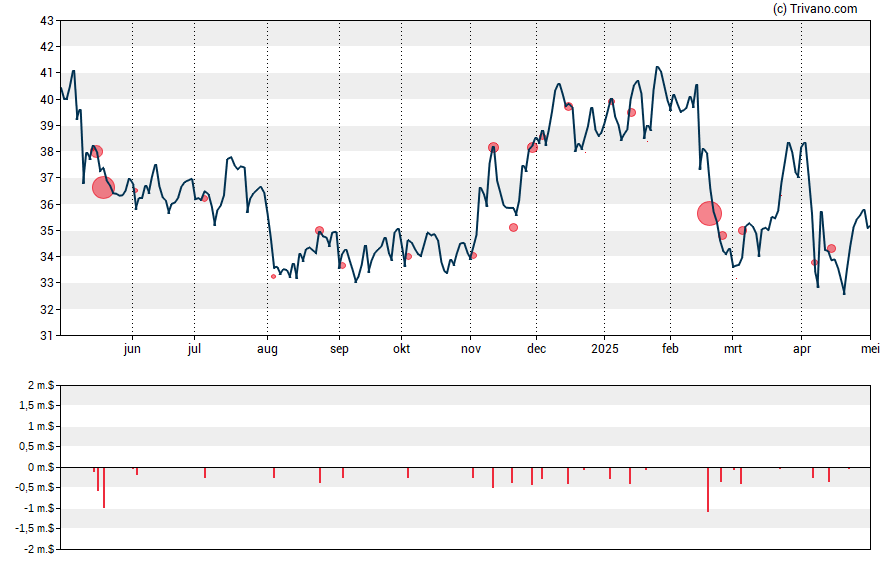
Task: Click the 'jul' x-axis label
Action: pyautogui.click(x=194, y=349)
